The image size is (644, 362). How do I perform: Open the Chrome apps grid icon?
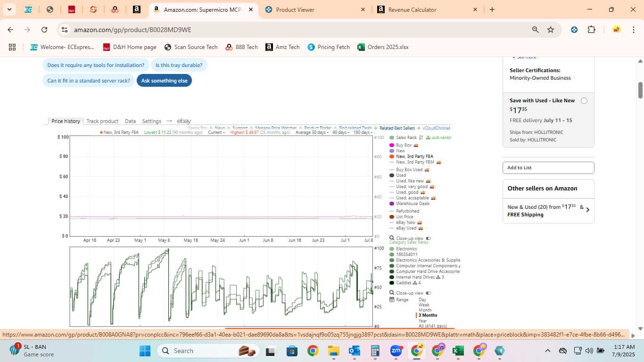pyautogui.click(x=12, y=47)
